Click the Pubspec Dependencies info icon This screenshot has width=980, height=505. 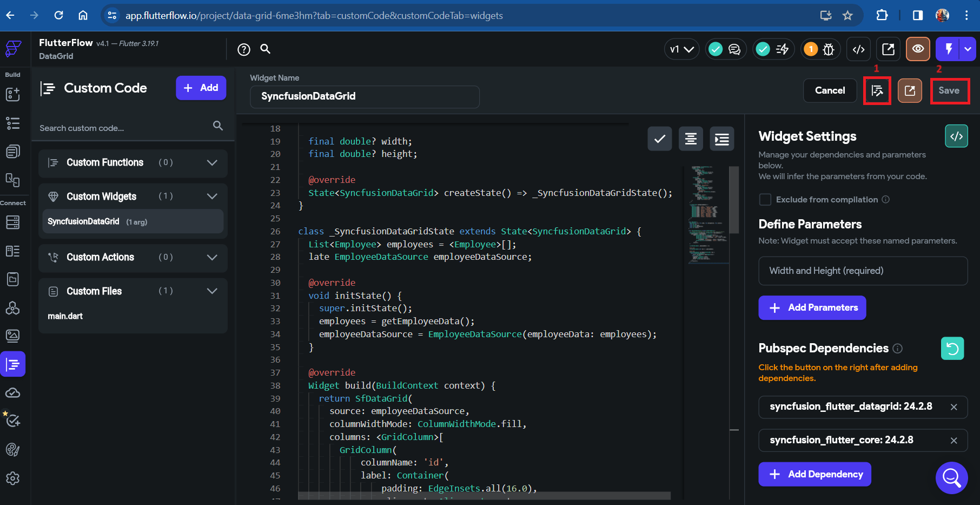897,349
